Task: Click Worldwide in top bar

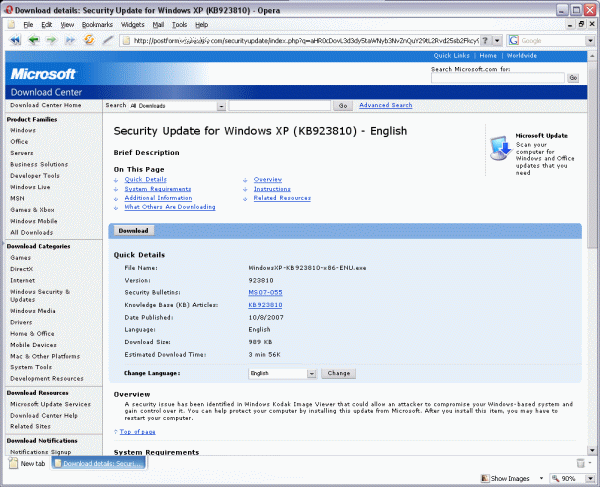Action: [522, 56]
